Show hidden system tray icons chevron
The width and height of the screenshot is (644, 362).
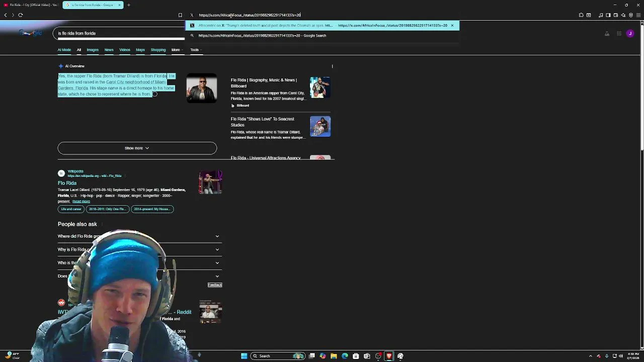[591, 356]
